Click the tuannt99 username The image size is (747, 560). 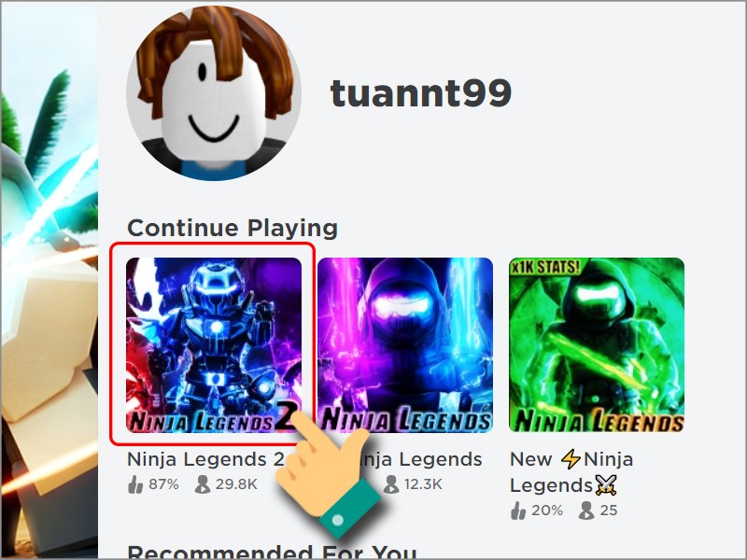(x=421, y=92)
